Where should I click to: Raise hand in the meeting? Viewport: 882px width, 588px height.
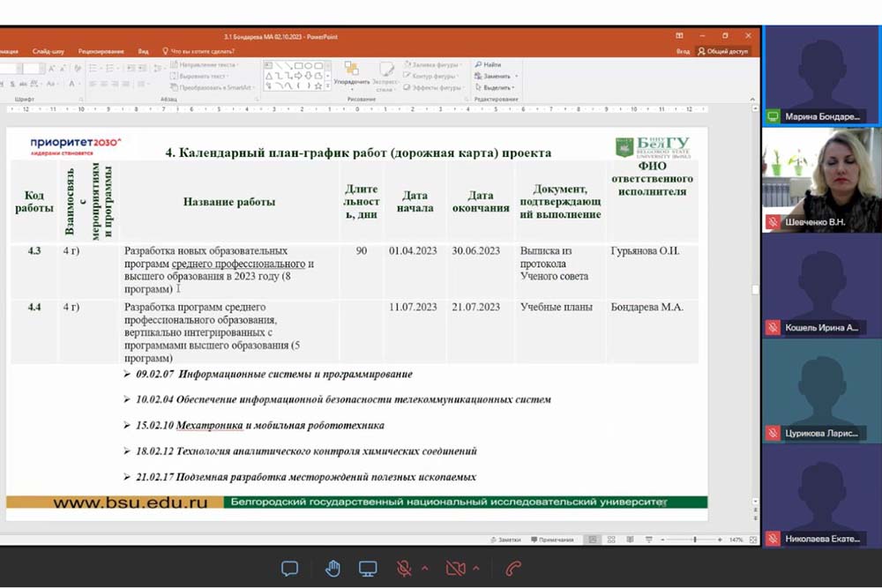(x=333, y=569)
